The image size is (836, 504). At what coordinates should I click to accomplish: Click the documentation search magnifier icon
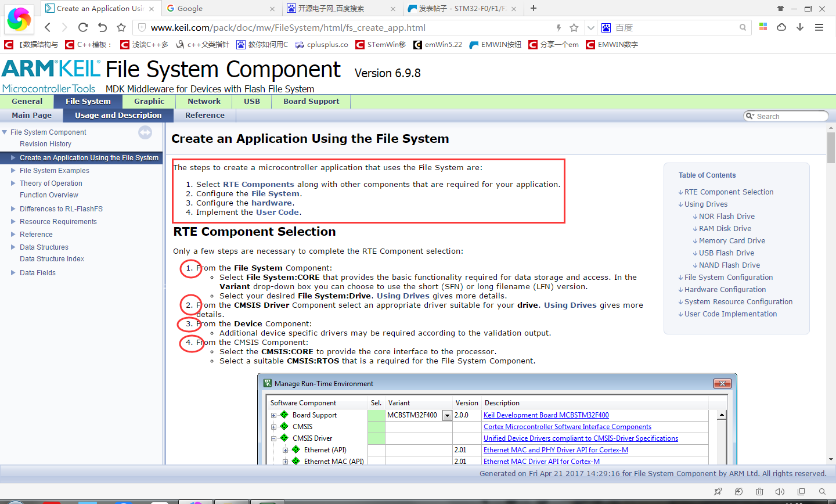pyautogui.click(x=749, y=116)
